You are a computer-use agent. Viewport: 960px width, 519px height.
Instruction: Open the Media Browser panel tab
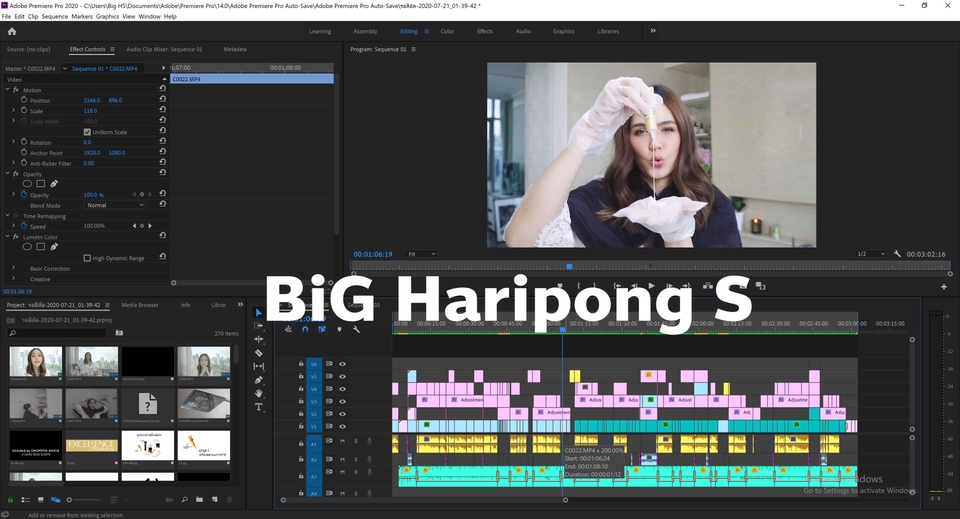pos(140,305)
